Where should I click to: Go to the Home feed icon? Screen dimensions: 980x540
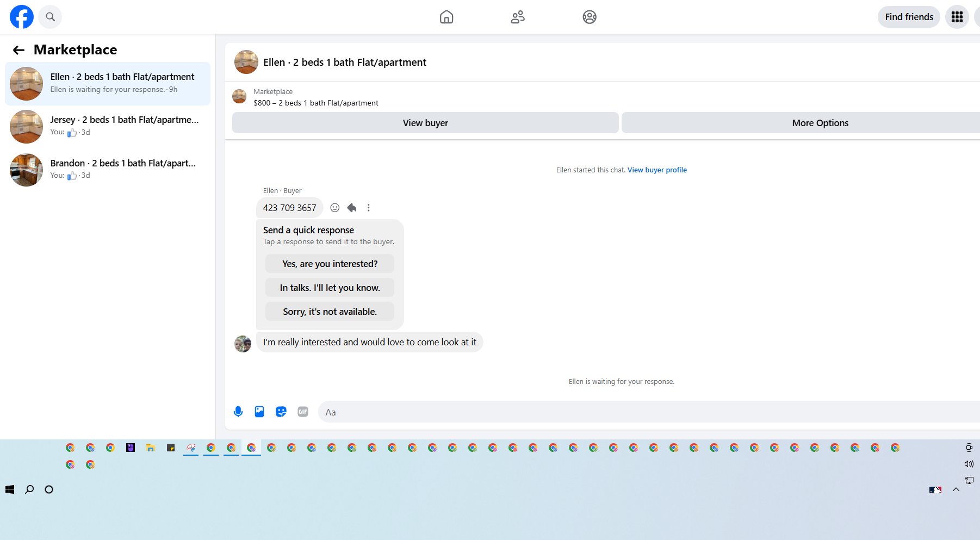(446, 17)
